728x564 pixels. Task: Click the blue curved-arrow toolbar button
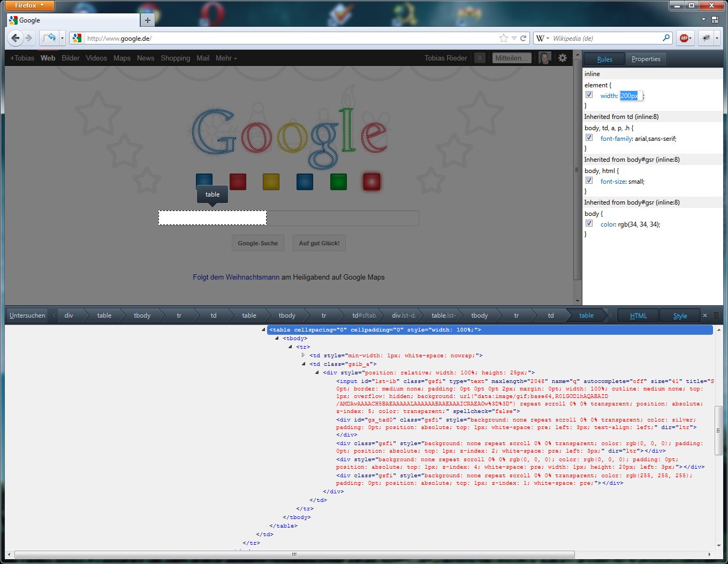pyautogui.click(x=49, y=38)
